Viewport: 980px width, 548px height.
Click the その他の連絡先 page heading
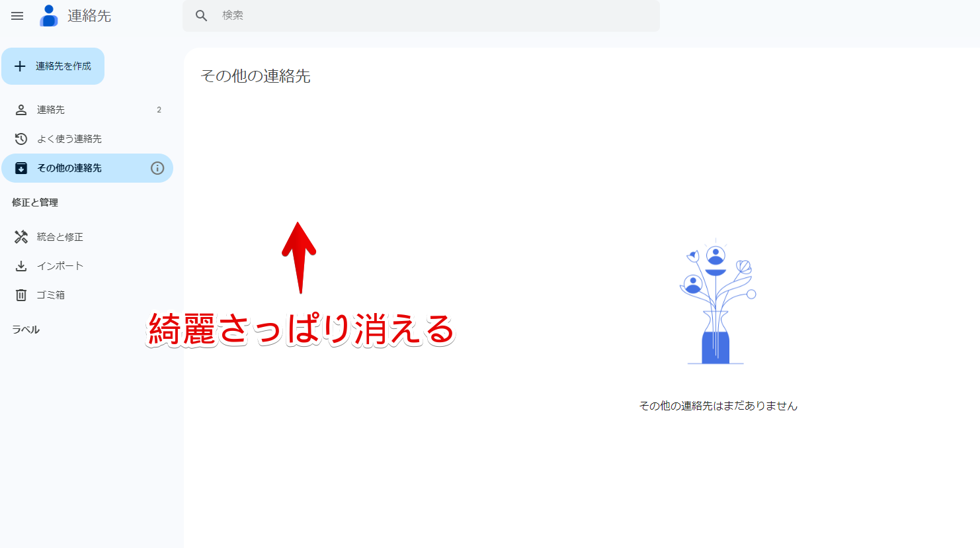pos(256,76)
